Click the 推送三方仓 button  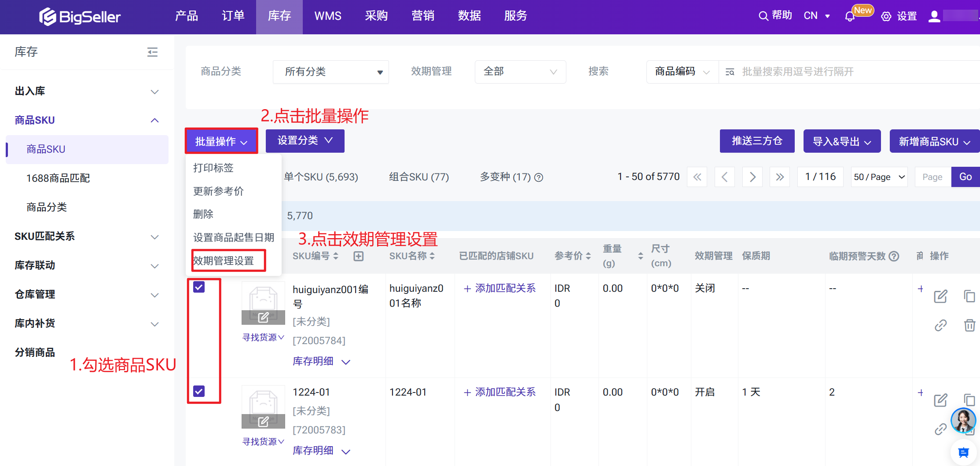(x=756, y=141)
